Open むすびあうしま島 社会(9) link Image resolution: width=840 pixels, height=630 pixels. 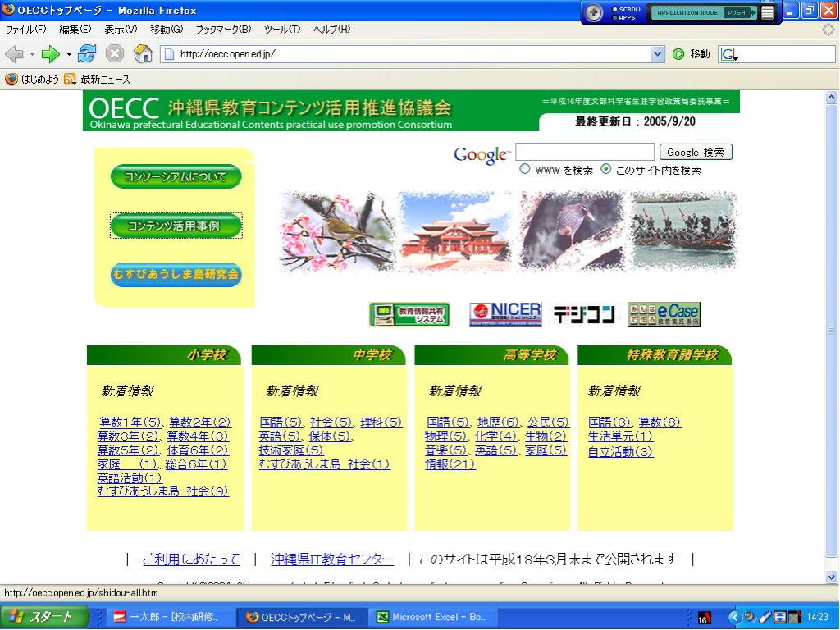point(163,491)
